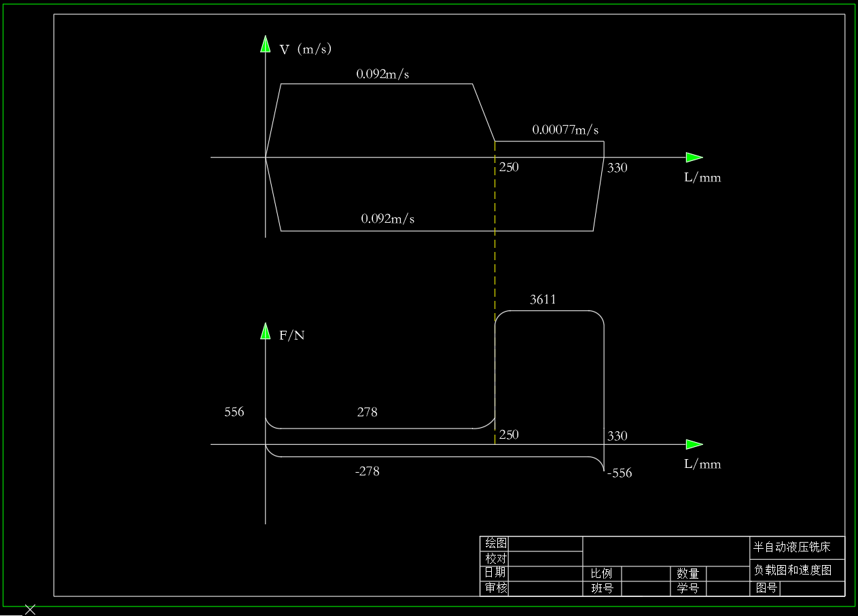The image size is (858, 616).
Task: Select the 0.092m/s label above the velocity plateau
Action: point(382,74)
